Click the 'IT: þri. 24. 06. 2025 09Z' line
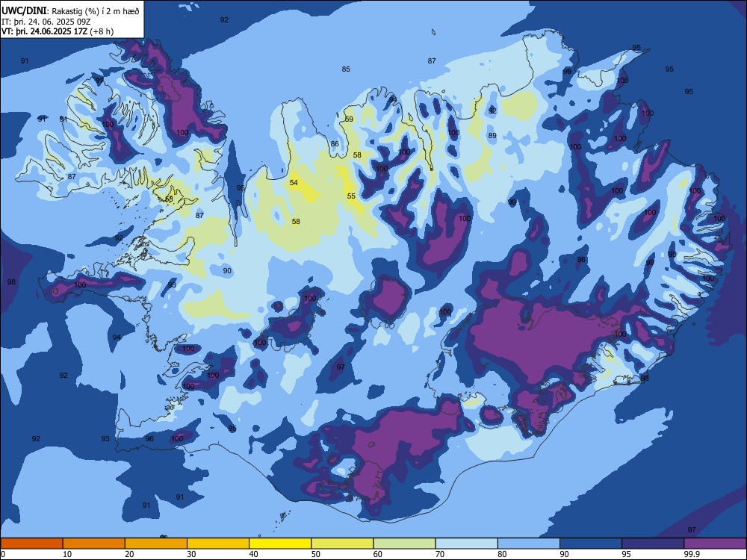This screenshot has height=560, width=747. click(x=47, y=22)
